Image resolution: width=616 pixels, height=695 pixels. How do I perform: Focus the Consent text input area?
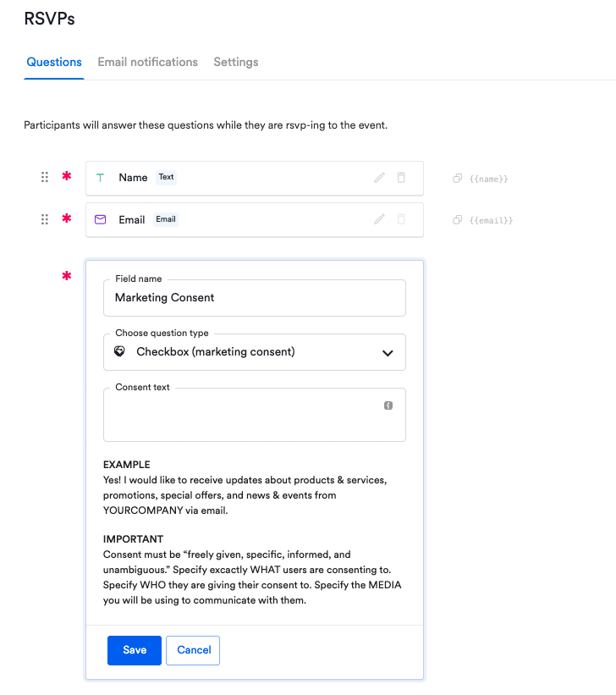[x=255, y=415]
